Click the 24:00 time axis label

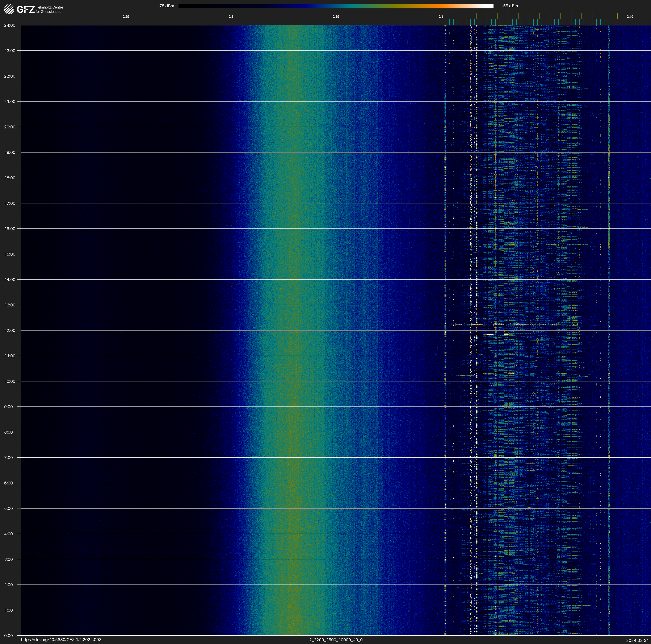[10, 25]
